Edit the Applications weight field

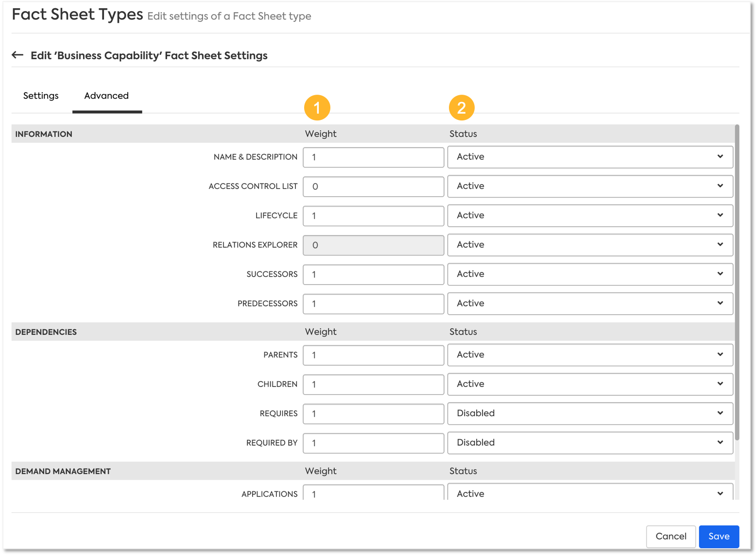tap(373, 492)
